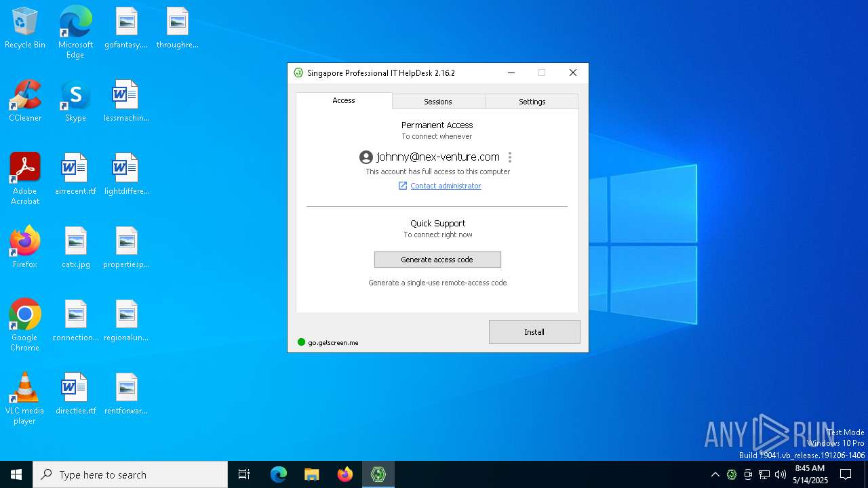
Task: Select directlee.rtf document icon
Action: point(75,394)
